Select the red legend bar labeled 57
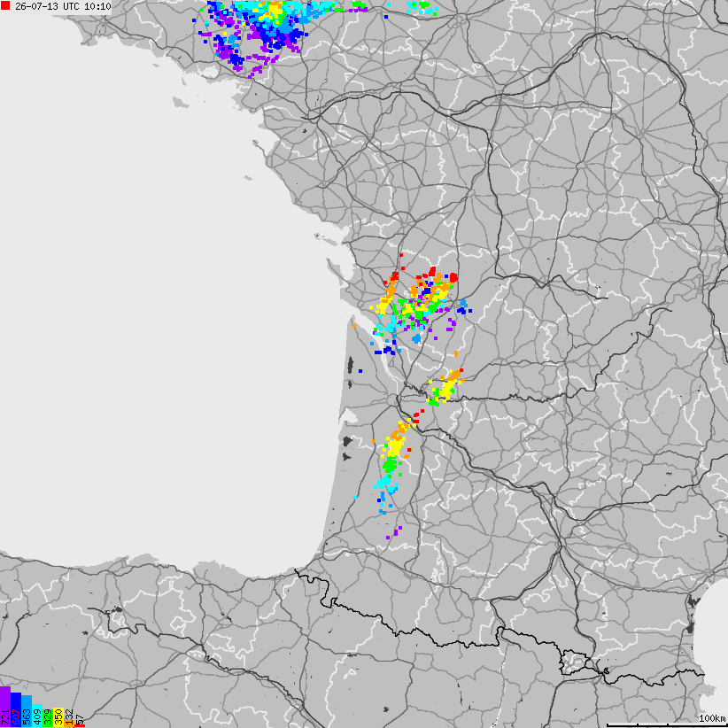 tap(80, 725)
